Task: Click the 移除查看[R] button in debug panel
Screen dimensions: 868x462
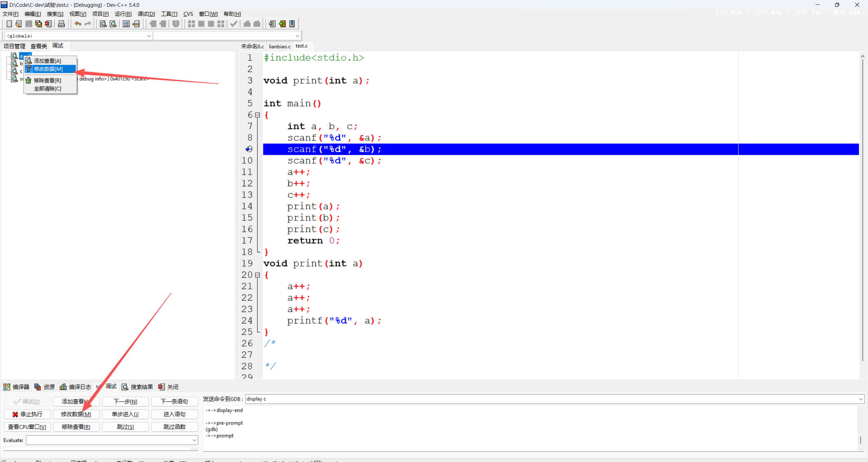Action: pos(76,427)
